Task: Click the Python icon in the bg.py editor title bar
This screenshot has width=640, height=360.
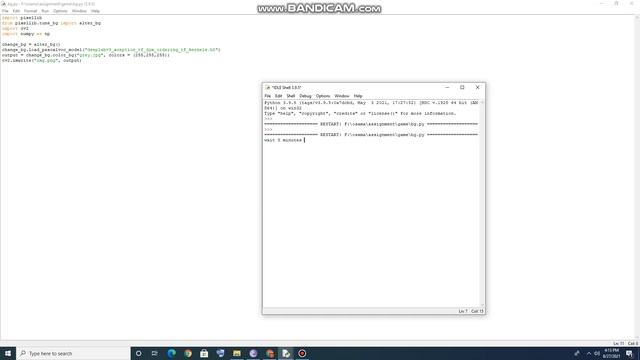Action: point(4,4)
